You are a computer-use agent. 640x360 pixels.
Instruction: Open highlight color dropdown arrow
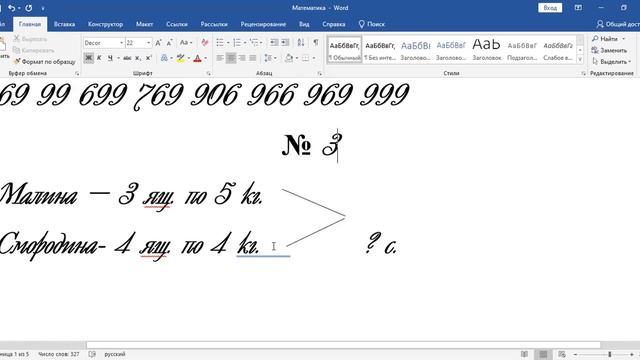[x=189, y=58]
